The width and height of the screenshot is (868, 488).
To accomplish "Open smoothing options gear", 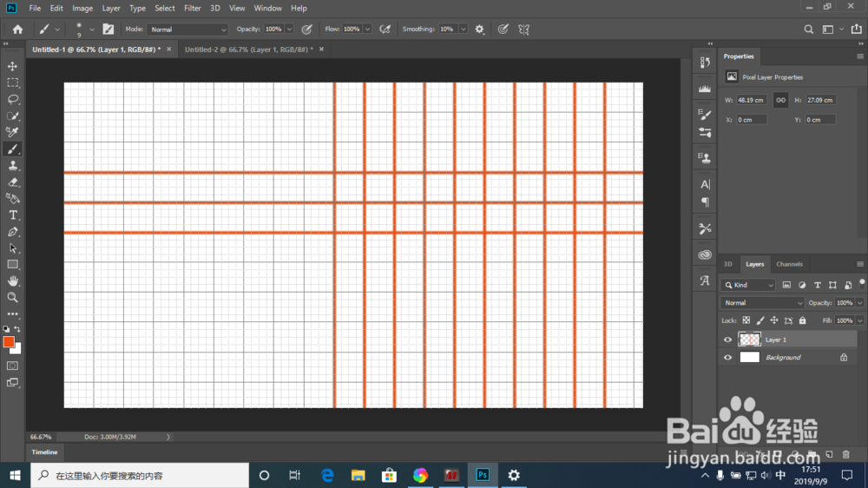I will coord(479,30).
